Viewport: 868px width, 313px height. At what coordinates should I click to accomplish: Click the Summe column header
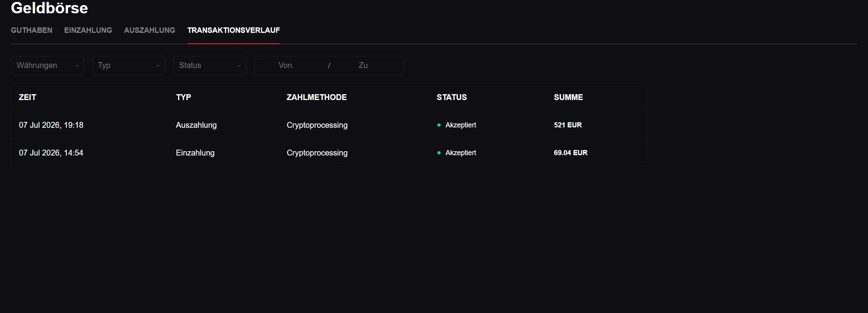click(568, 97)
